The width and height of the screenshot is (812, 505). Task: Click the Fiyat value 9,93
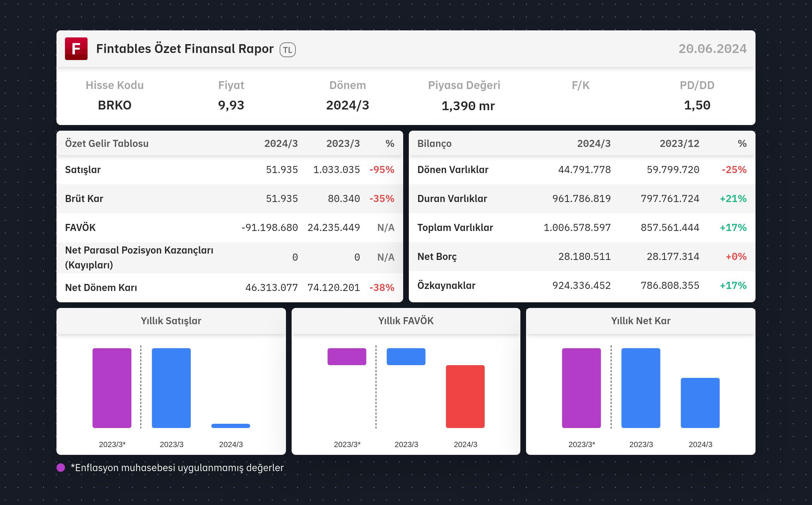click(x=231, y=105)
